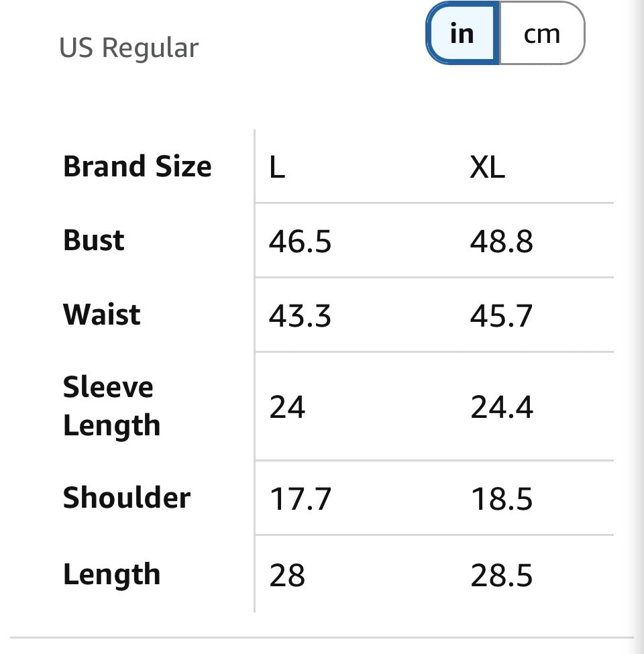Select the Brand Size row header
Viewport: 644px width, 654px height.
(x=138, y=166)
